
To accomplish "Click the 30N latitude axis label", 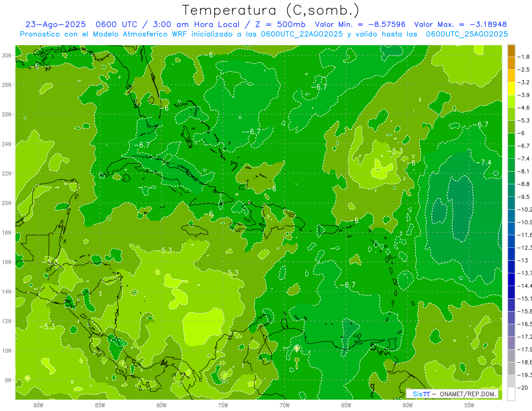I will 7,55.
